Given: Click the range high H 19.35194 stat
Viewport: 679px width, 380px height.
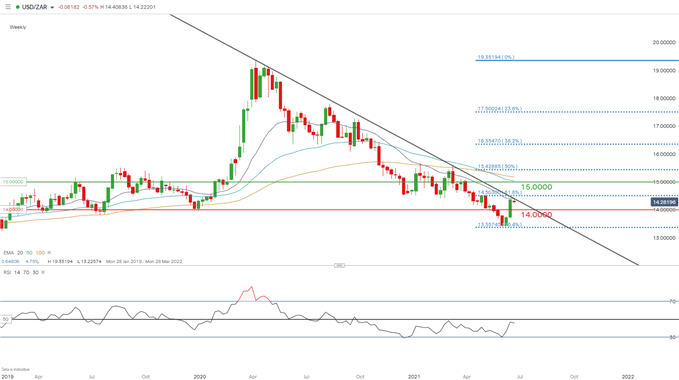Looking at the screenshot, I should pos(60,262).
